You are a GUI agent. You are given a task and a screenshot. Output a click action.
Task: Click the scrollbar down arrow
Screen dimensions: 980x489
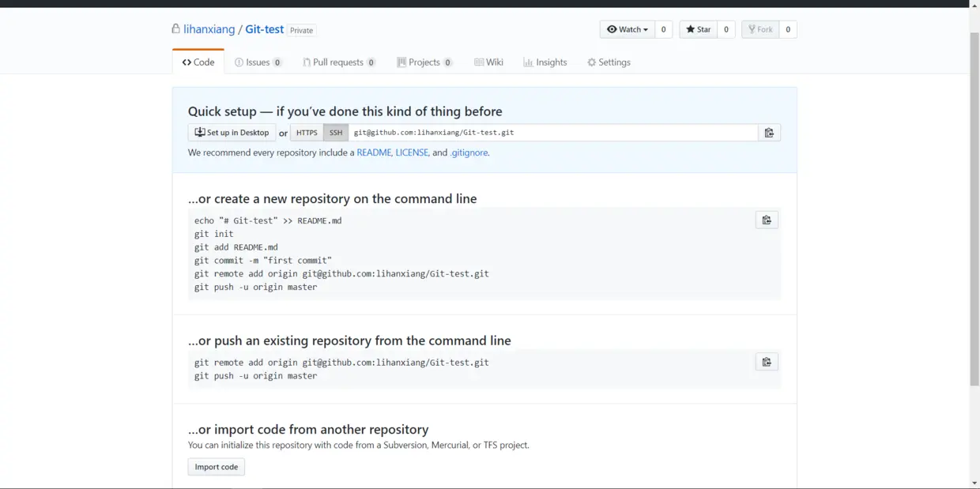[974, 483]
